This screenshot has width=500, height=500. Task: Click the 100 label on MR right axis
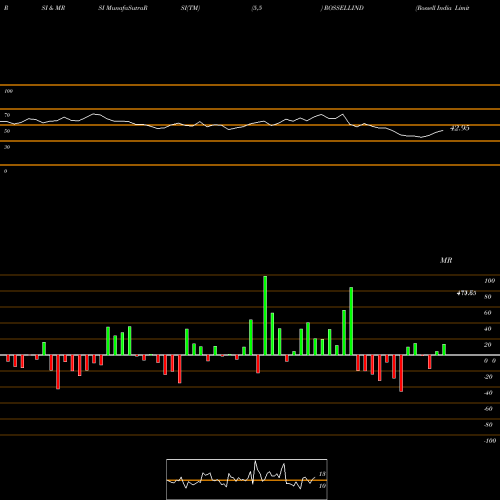coord(489,281)
